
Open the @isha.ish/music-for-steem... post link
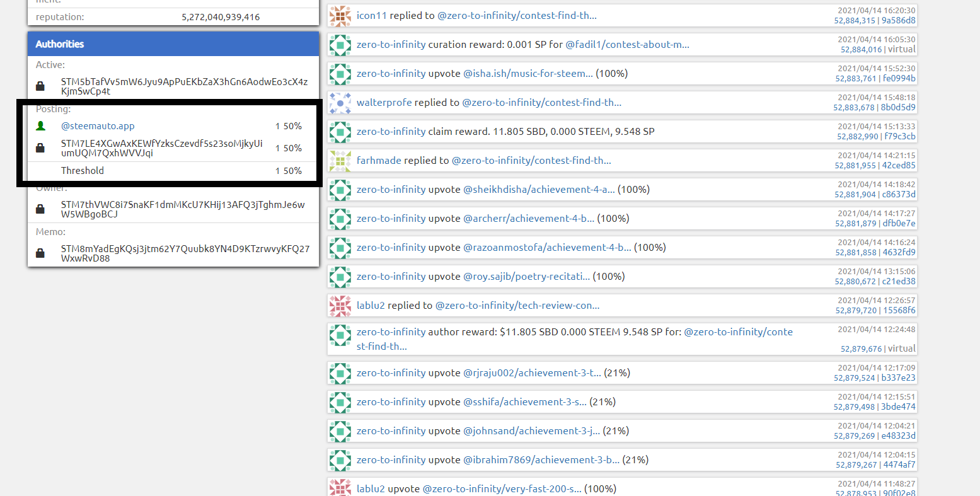(528, 74)
